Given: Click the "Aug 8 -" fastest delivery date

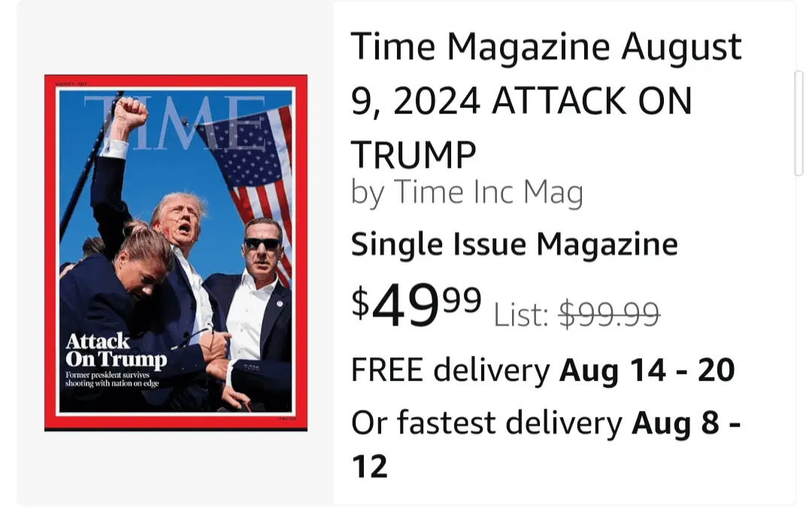Looking at the screenshot, I should 686,424.
